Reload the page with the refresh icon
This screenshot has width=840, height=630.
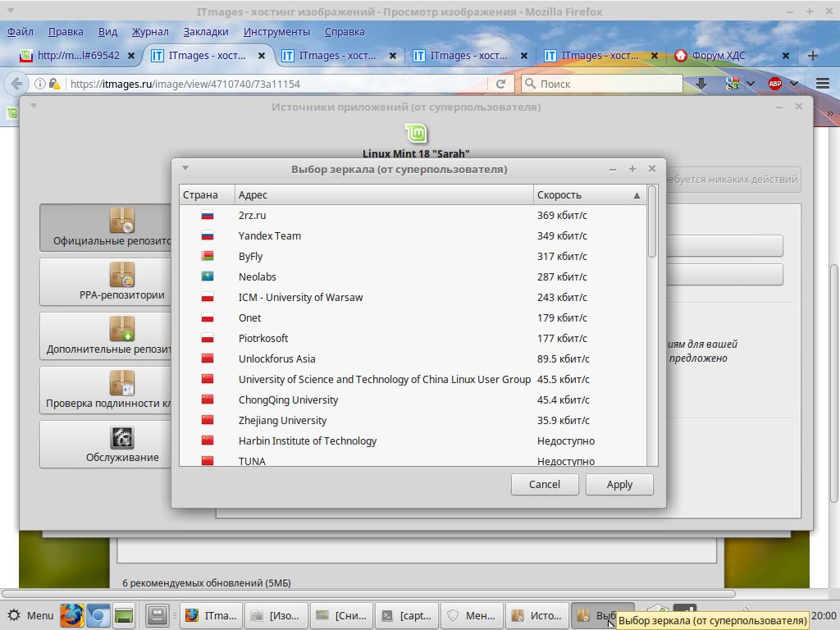(500, 84)
